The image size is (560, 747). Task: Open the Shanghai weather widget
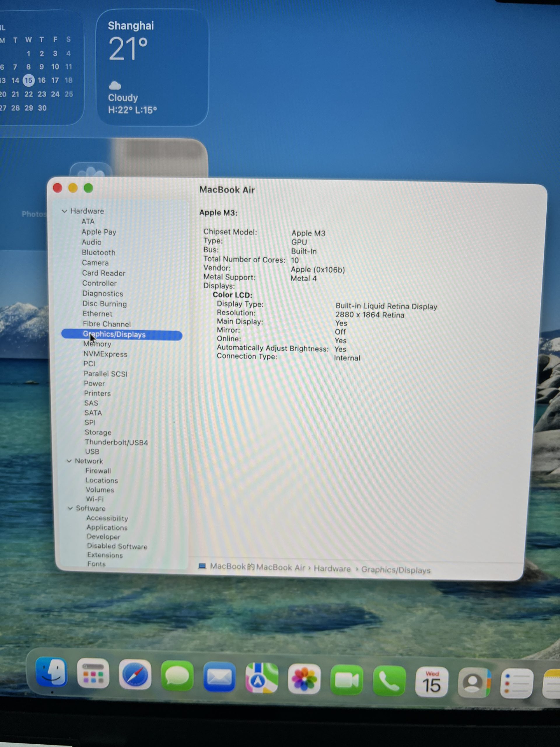pos(152,67)
